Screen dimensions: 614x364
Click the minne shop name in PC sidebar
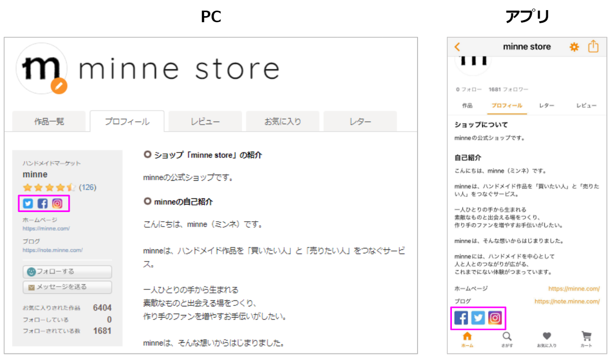tap(35, 174)
